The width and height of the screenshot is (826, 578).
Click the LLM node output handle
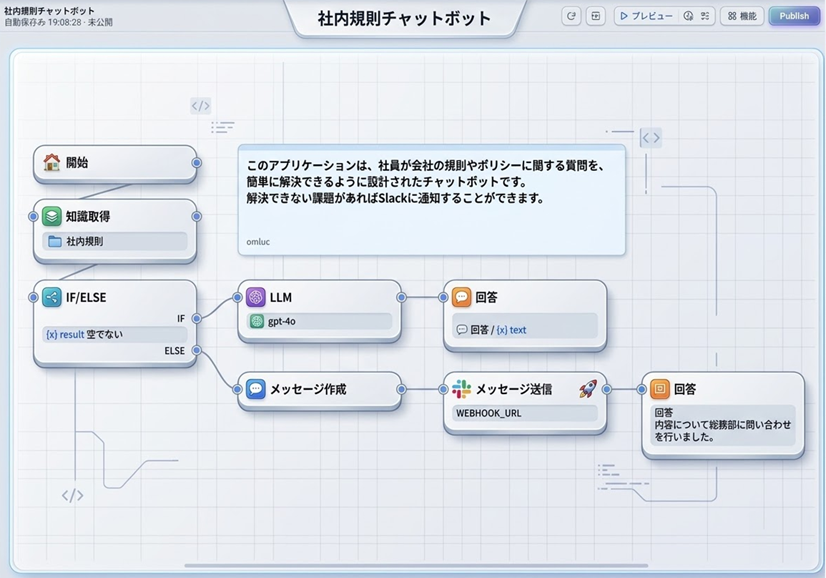(x=401, y=297)
